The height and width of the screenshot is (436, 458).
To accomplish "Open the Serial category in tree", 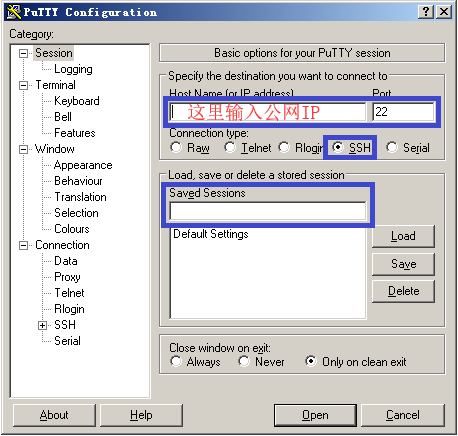I will click(x=67, y=341).
